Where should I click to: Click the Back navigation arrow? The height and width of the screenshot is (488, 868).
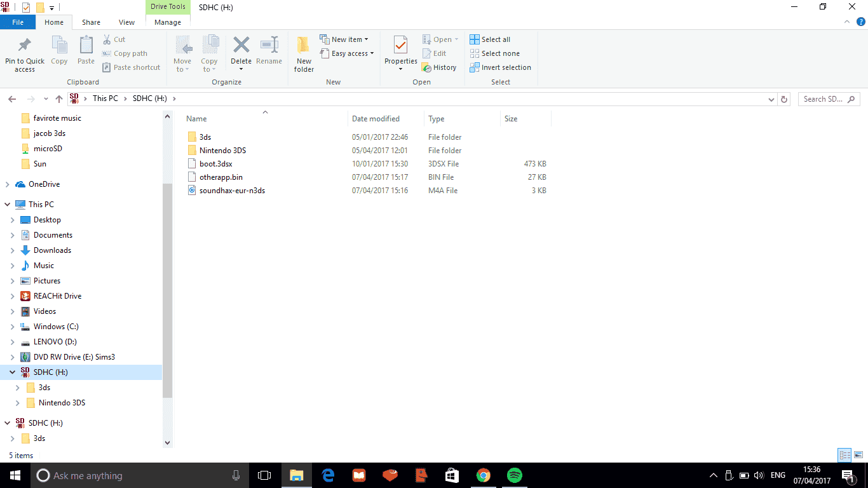coord(12,99)
